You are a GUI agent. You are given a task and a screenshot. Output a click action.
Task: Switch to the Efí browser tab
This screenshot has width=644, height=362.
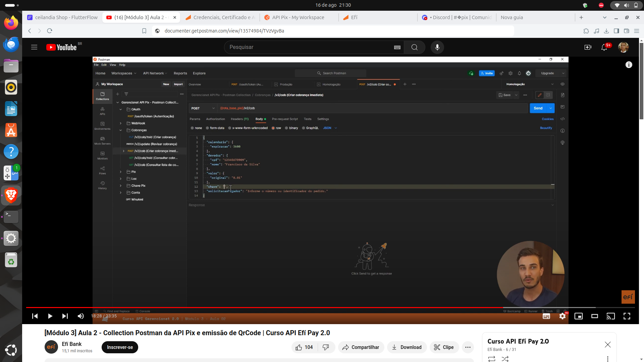point(377,17)
